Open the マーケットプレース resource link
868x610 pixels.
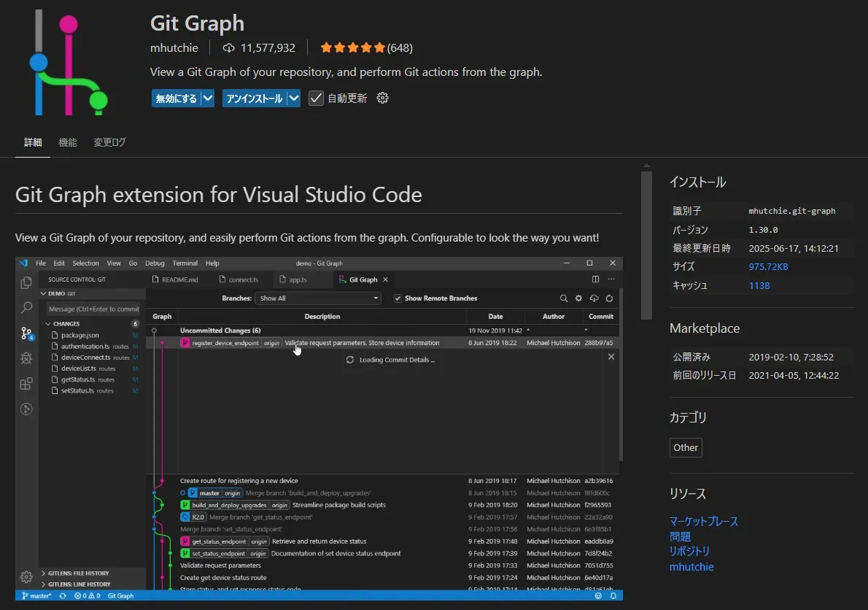pyautogui.click(x=703, y=521)
